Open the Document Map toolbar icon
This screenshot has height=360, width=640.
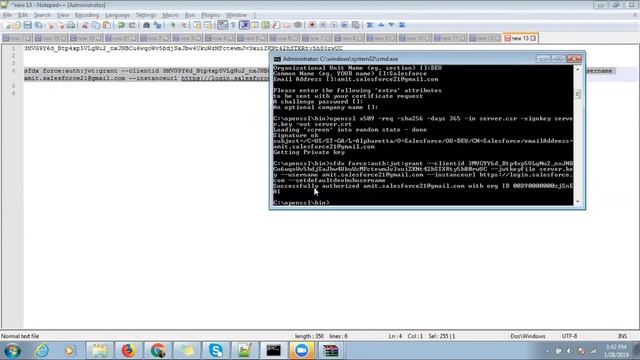click(x=265, y=25)
